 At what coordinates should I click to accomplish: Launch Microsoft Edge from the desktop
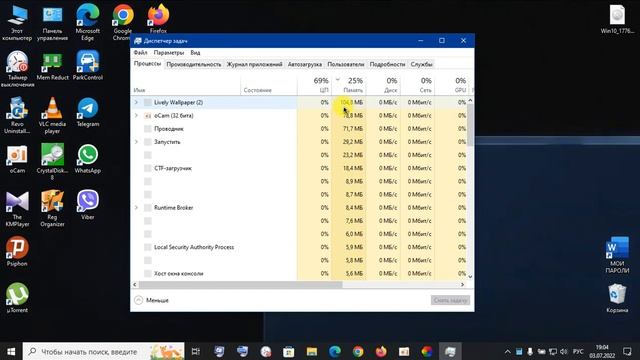click(x=87, y=23)
